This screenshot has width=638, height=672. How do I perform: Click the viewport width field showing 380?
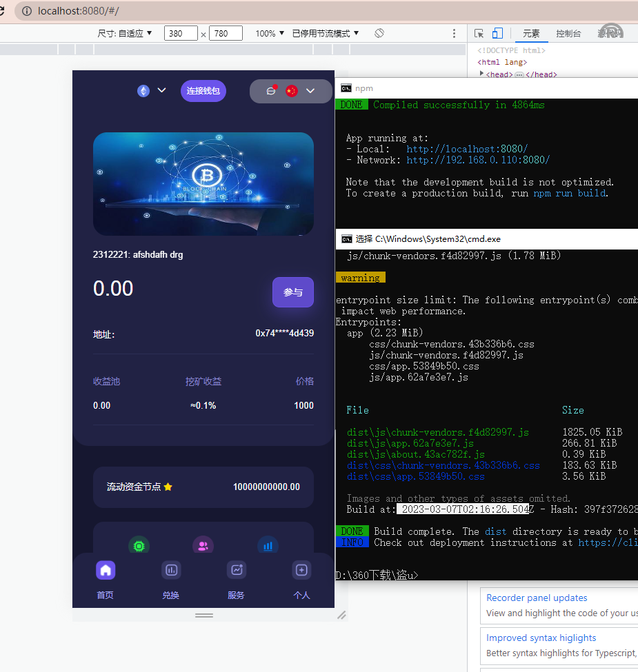181,33
